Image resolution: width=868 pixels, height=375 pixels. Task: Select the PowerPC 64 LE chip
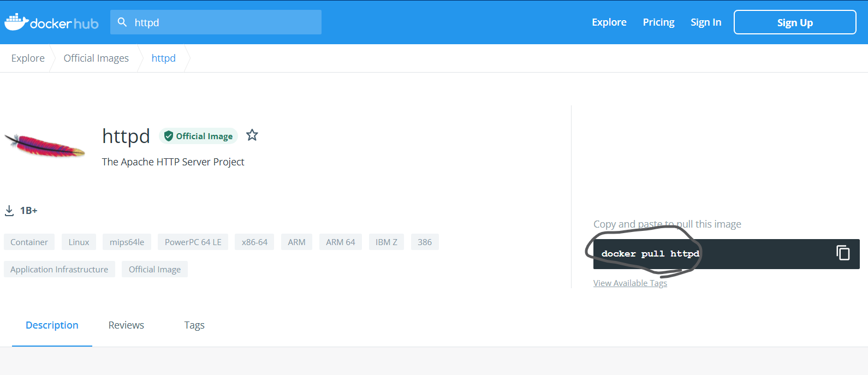tap(193, 242)
